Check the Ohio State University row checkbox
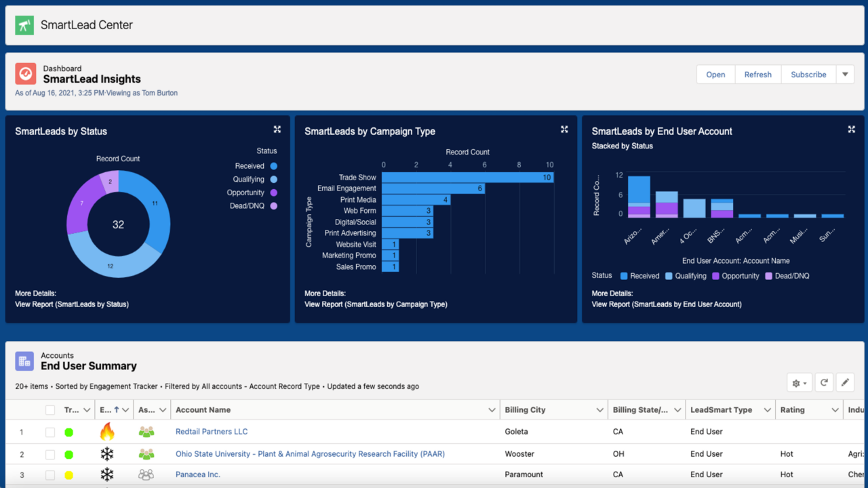Image resolution: width=868 pixels, height=488 pixels. 50,454
